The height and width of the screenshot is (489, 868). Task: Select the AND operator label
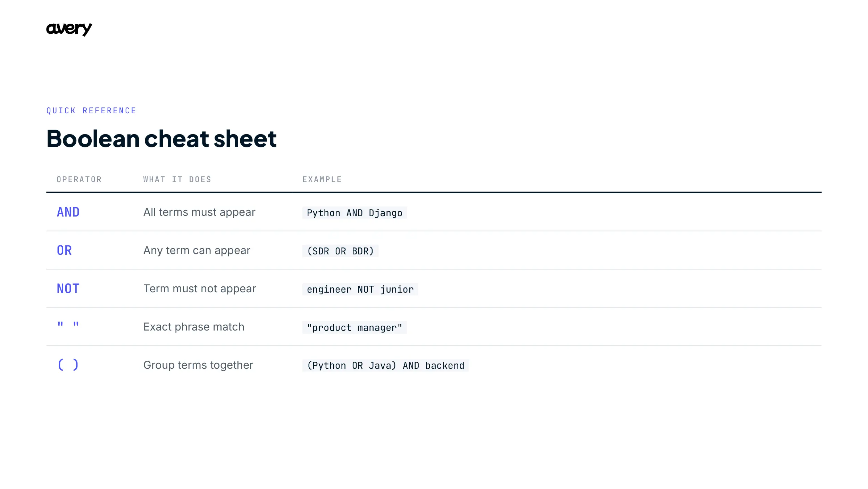pos(68,212)
